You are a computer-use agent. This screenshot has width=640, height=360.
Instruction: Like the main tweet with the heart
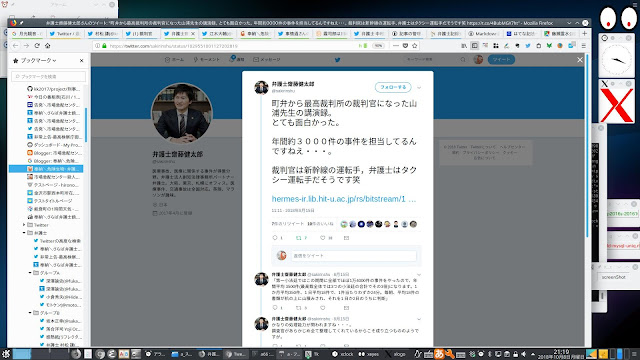click(322, 238)
